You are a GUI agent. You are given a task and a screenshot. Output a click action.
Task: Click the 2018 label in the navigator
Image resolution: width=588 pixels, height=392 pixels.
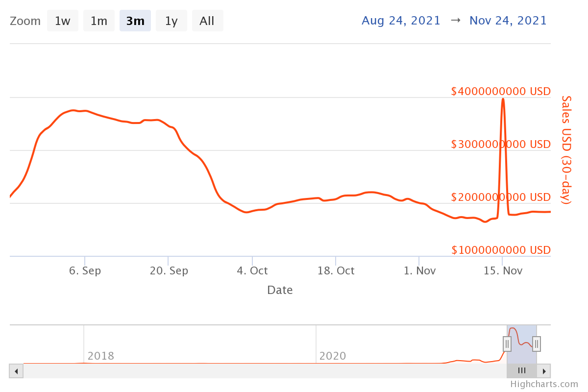click(101, 356)
